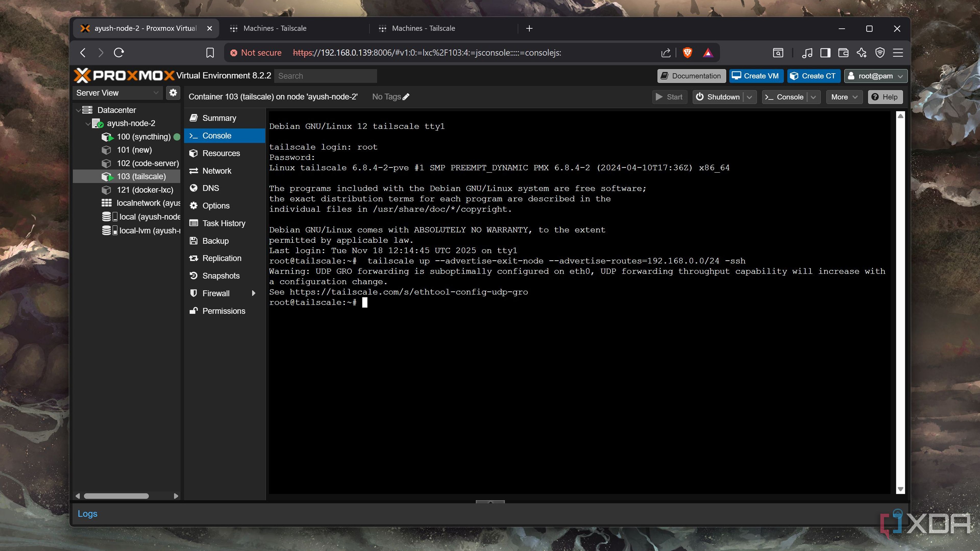Open the Brave Wallet icon
The width and height of the screenshot is (980, 551).
click(x=843, y=53)
